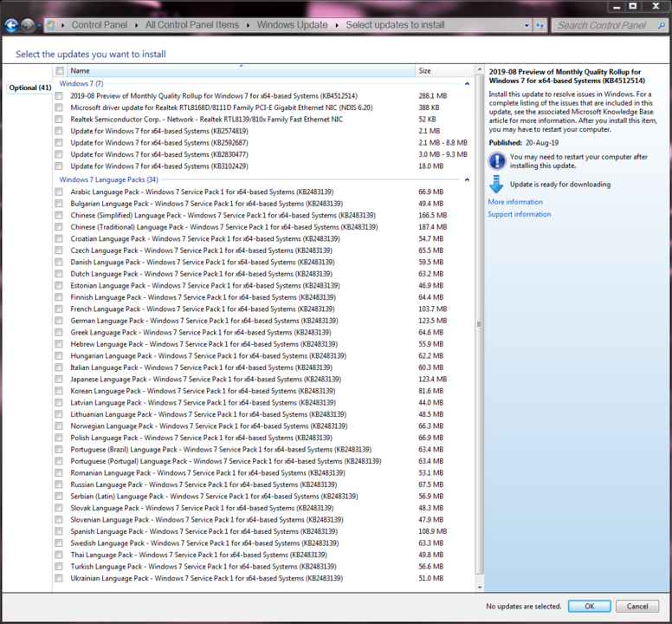Viewport: 672px width, 624px height.
Task: Open dropdown arrow after All Control Panel Items
Action: tap(249, 25)
